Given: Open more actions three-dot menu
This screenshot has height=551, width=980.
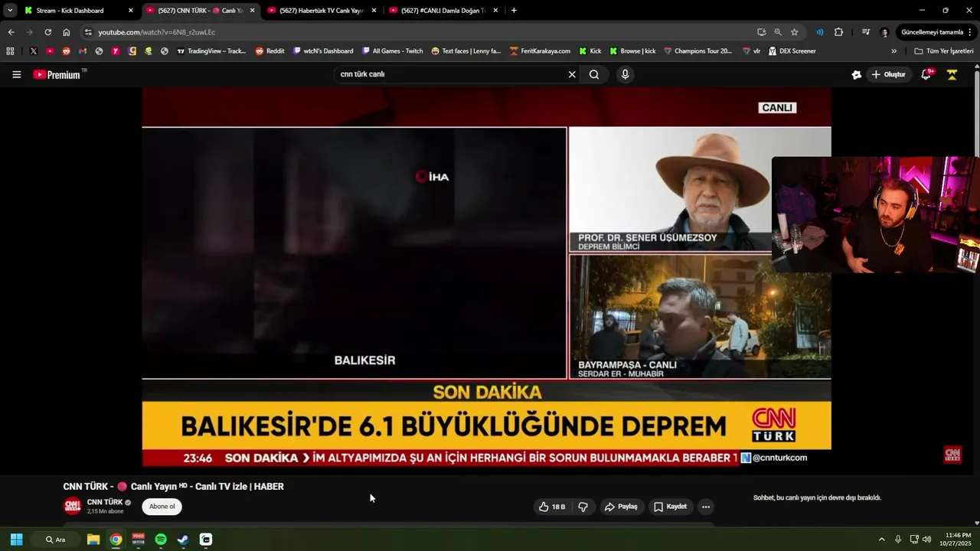Looking at the screenshot, I should pos(706,507).
